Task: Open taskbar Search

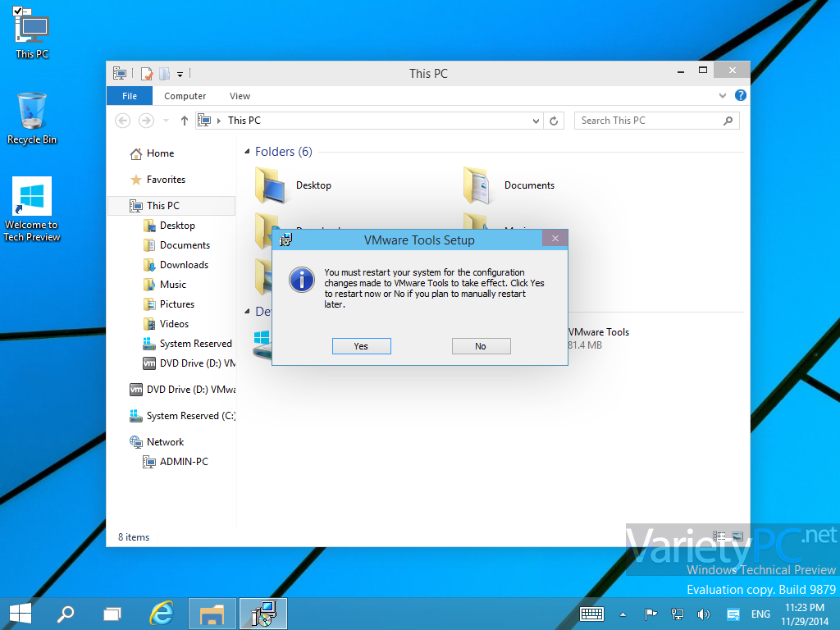Action: pyautogui.click(x=66, y=614)
